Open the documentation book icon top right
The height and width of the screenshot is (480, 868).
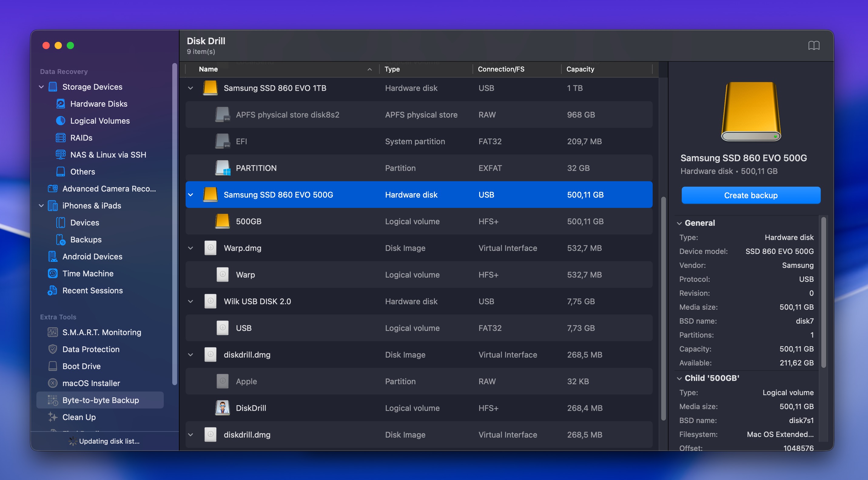pos(814,45)
